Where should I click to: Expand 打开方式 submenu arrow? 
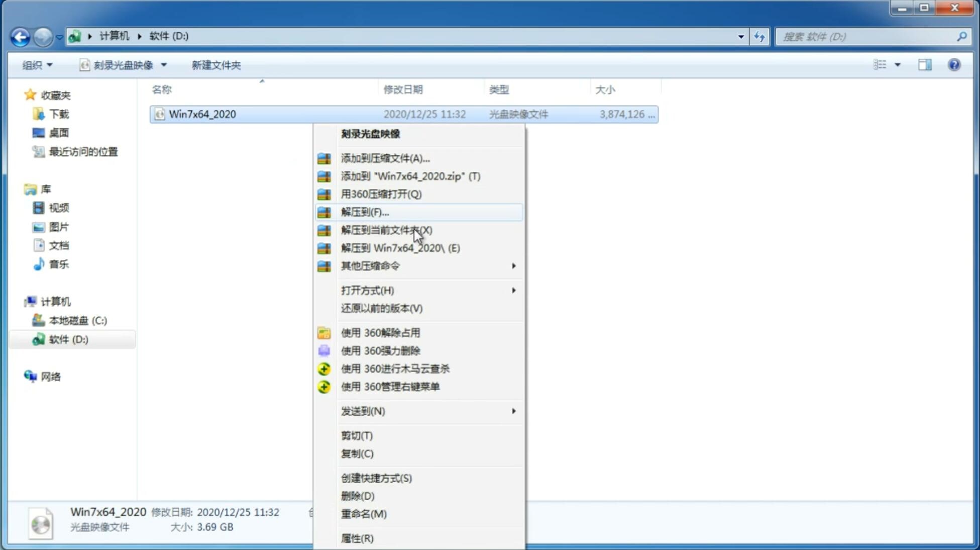[x=513, y=290]
